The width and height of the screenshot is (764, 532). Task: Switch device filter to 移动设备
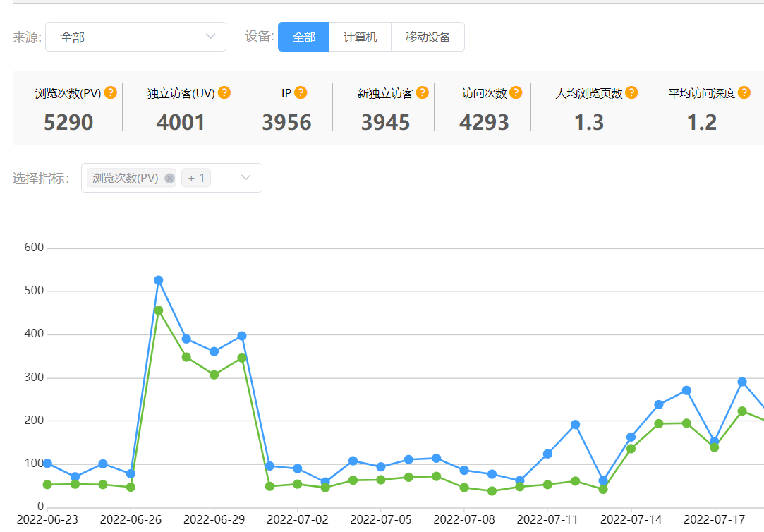click(x=428, y=37)
